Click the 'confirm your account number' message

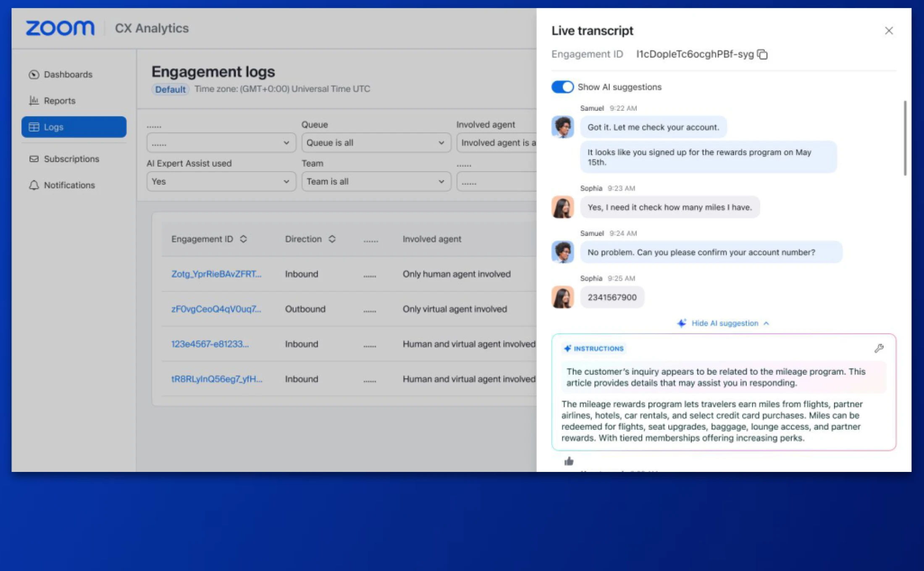(711, 252)
